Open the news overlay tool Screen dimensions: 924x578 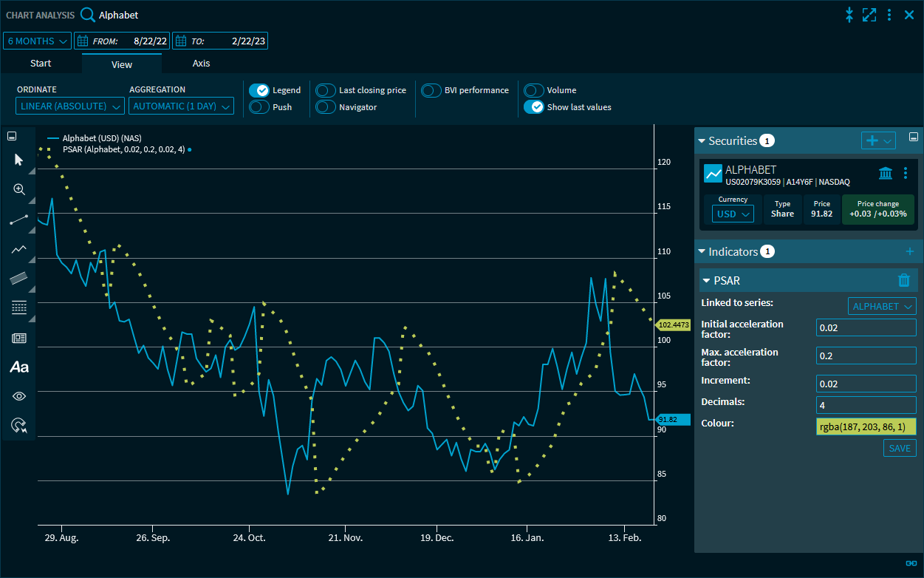coord(19,338)
